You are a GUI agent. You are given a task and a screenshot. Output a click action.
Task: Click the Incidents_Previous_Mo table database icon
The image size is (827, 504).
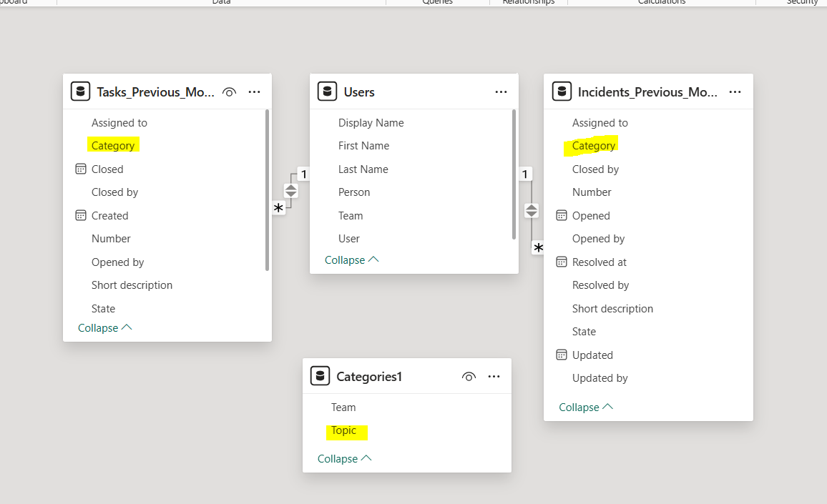tap(562, 92)
